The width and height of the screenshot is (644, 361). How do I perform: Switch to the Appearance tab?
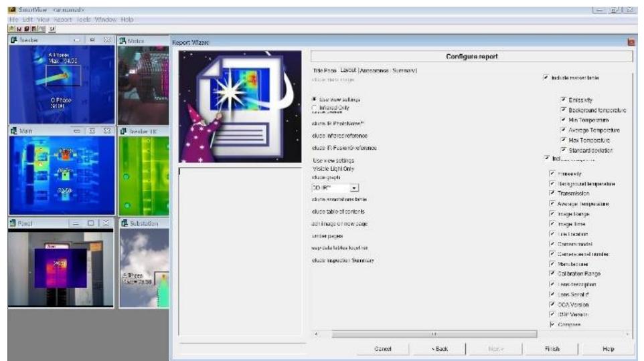click(x=374, y=71)
